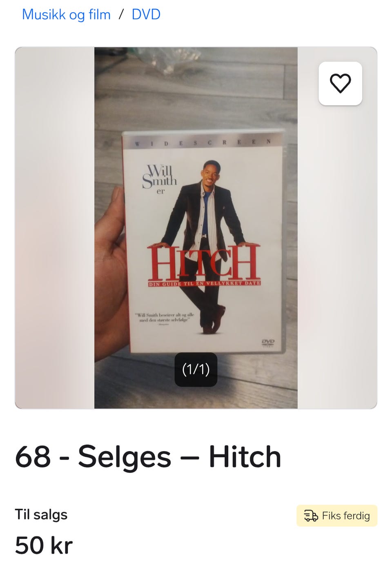The height and width of the screenshot is (565, 392).
Task: Go to the DVD category breadcrumb
Action: pyautogui.click(x=146, y=14)
